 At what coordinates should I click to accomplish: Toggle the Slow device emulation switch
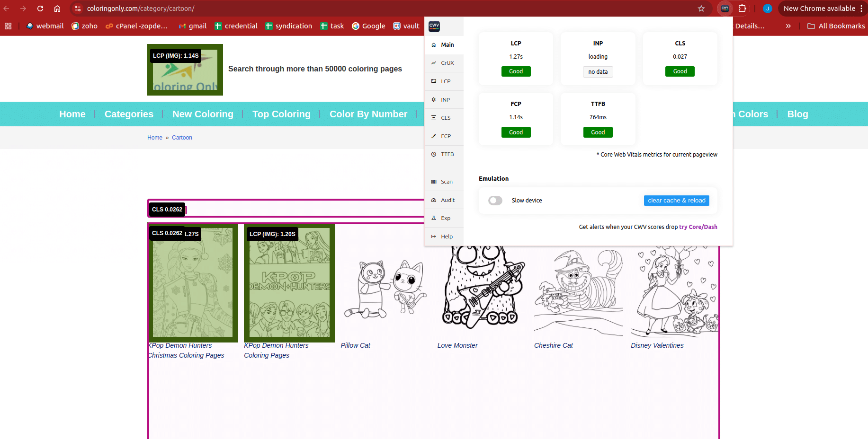click(495, 201)
